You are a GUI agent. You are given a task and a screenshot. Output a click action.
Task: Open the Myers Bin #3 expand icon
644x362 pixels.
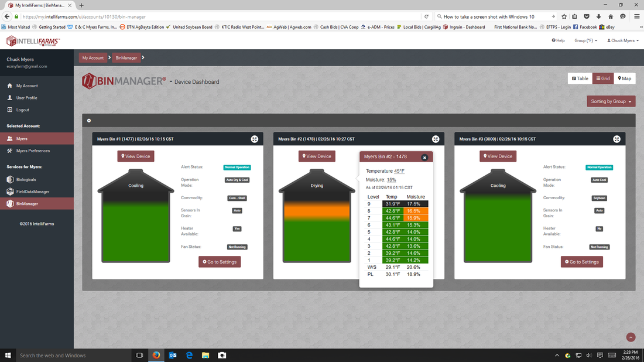(617, 139)
